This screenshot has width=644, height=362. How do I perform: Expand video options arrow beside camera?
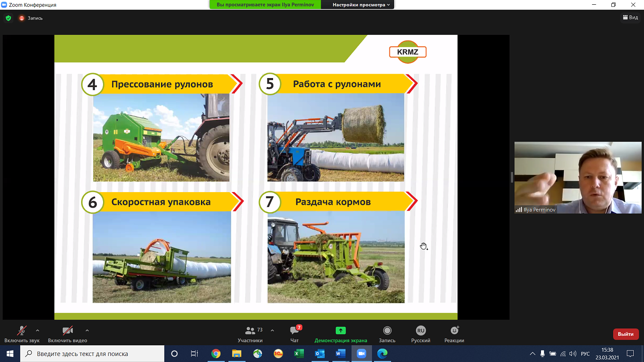pos(87,330)
